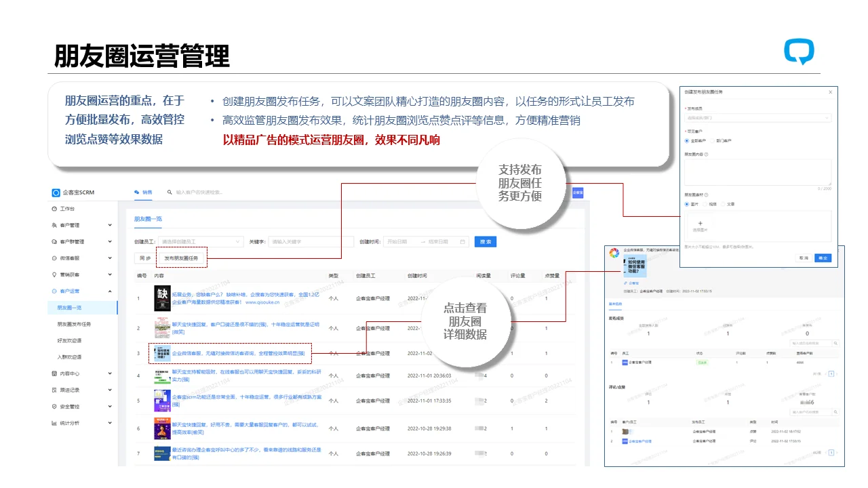Open row 6 聊天宝快捷回复，好用不贵 link
868x488 pixels.
pyautogui.click(x=247, y=428)
